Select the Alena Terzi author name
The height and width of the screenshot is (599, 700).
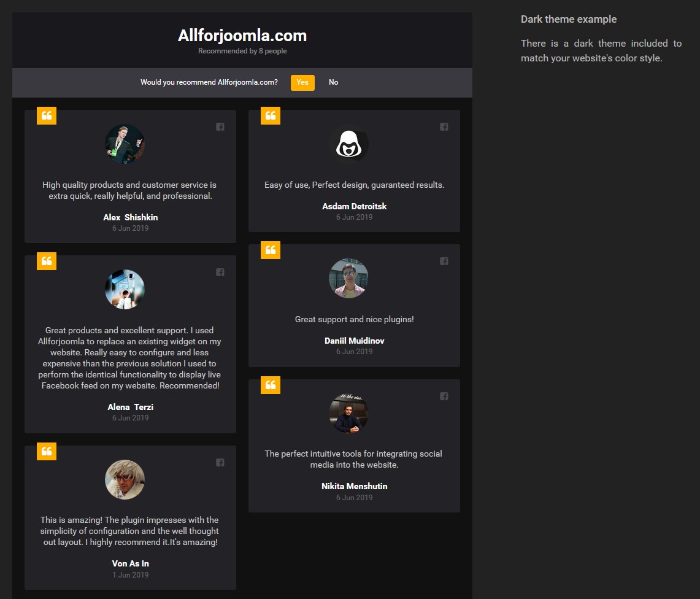coord(130,408)
